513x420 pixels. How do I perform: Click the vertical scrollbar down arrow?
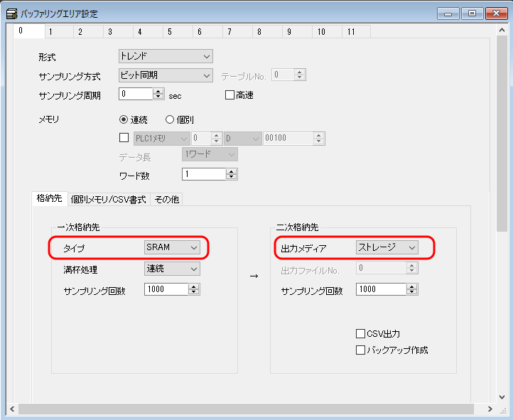502,397
